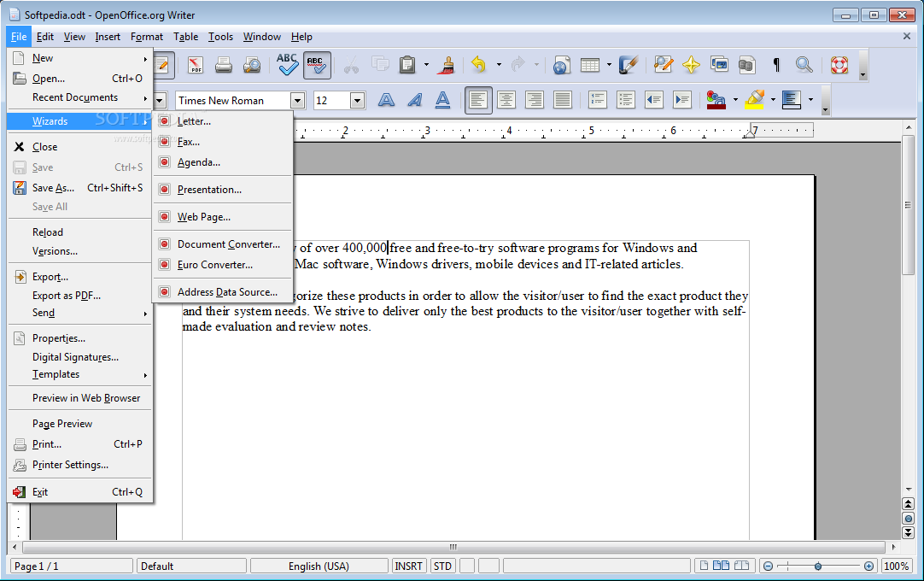Open Undo history dropdown arrow
Screen dimensions: 924x581
coord(499,65)
